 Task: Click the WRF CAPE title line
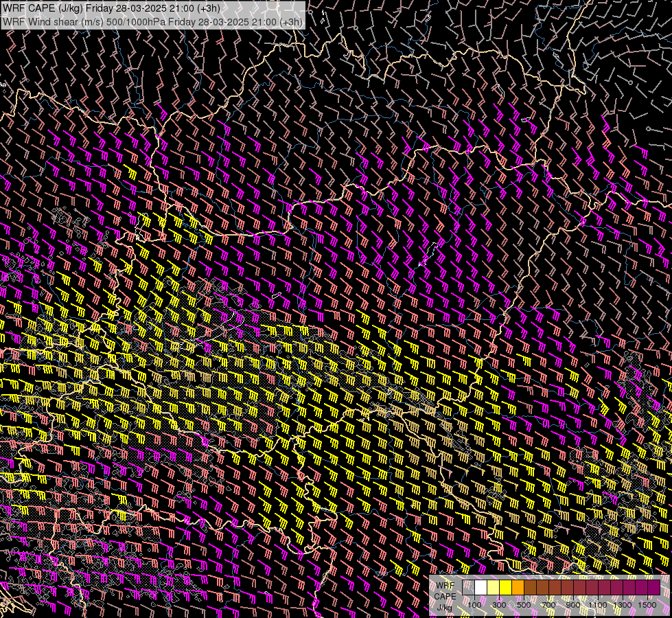111,8
